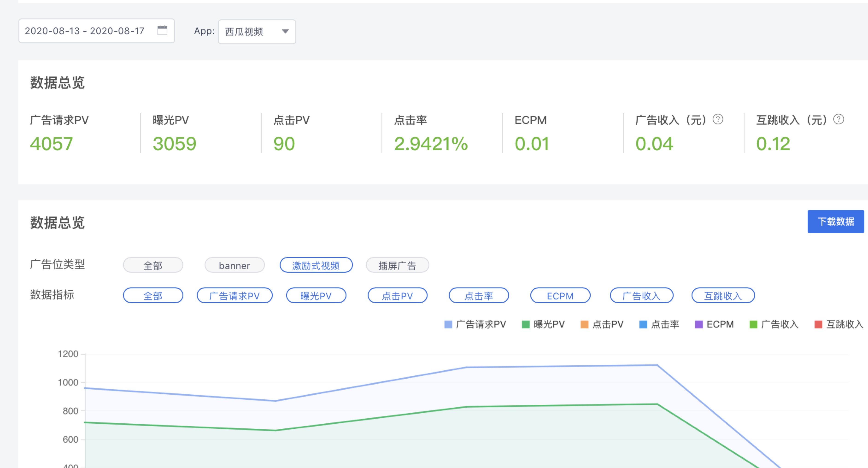
Task: Click the 互跳收入 red legend swatch
Action: pyautogui.click(x=818, y=325)
